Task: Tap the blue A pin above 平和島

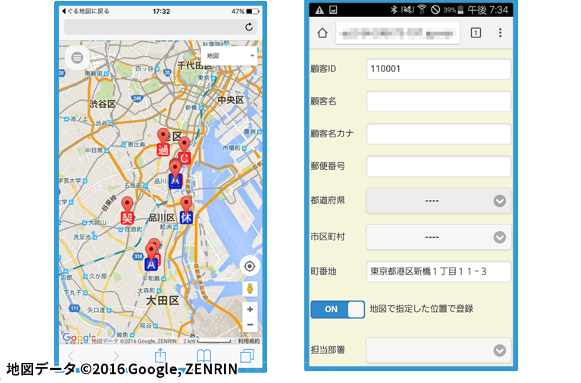Action: 151,257
